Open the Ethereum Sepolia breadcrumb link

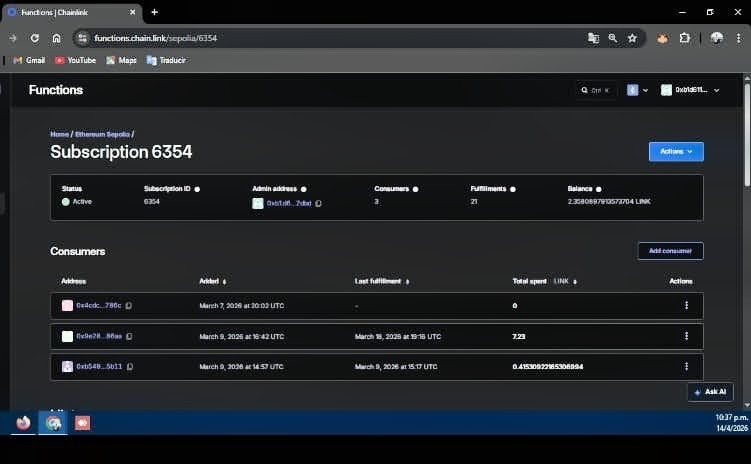[102, 134]
